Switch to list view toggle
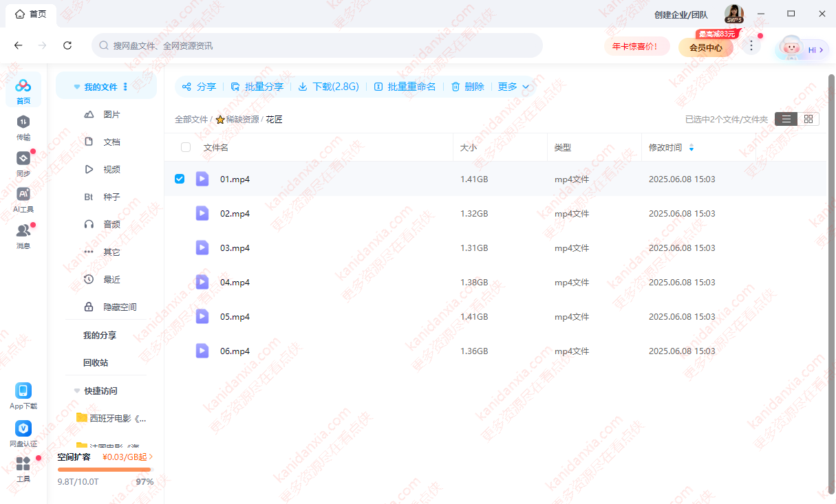 pos(786,119)
